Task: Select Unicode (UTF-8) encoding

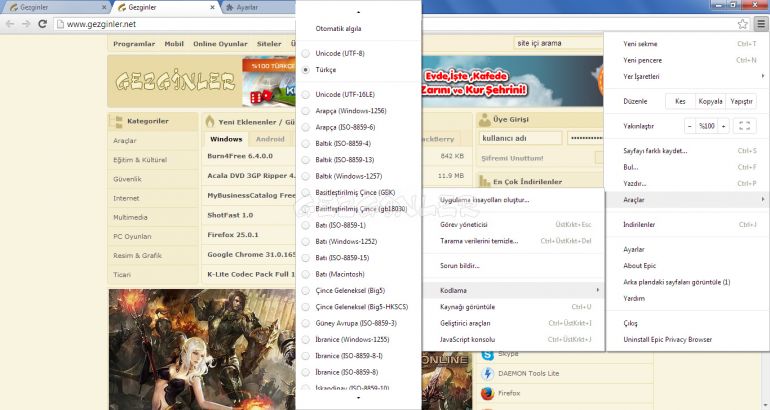Action: click(340, 53)
